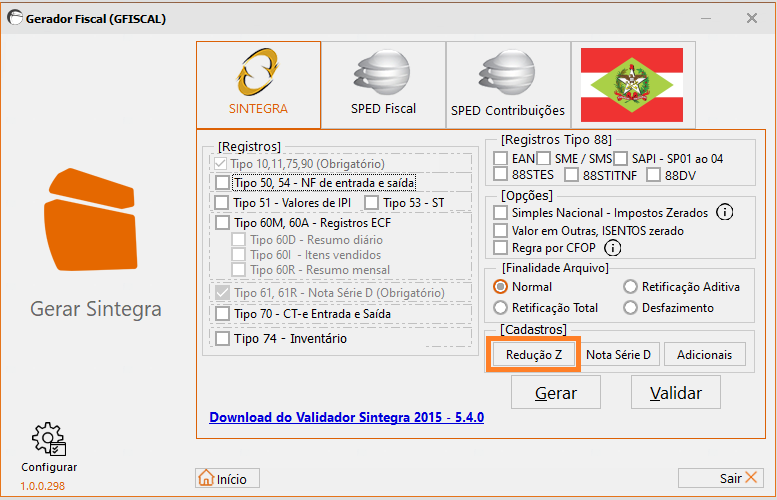777x500 pixels.
Task: Go back with the Início button
Action: click(227, 479)
